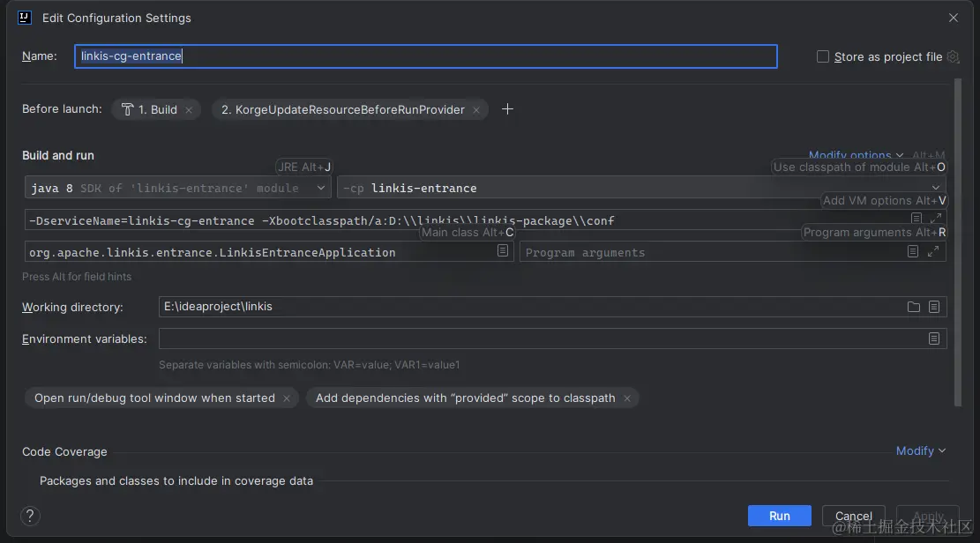Click the Build and run heading
The height and width of the screenshot is (543, 980).
click(x=58, y=155)
